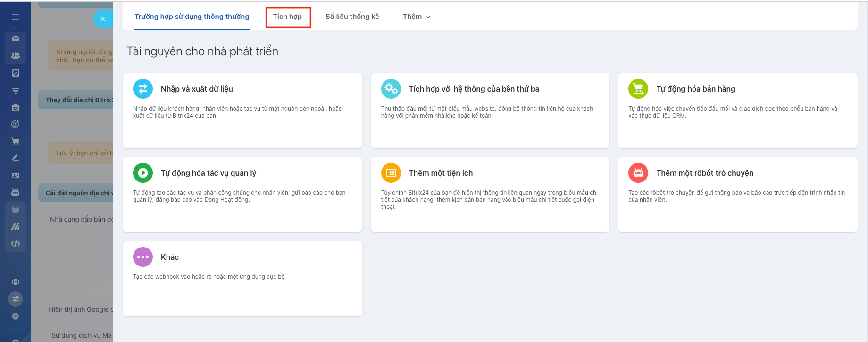
Task: Close the slider panel with X button
Action: click(103, 19)
